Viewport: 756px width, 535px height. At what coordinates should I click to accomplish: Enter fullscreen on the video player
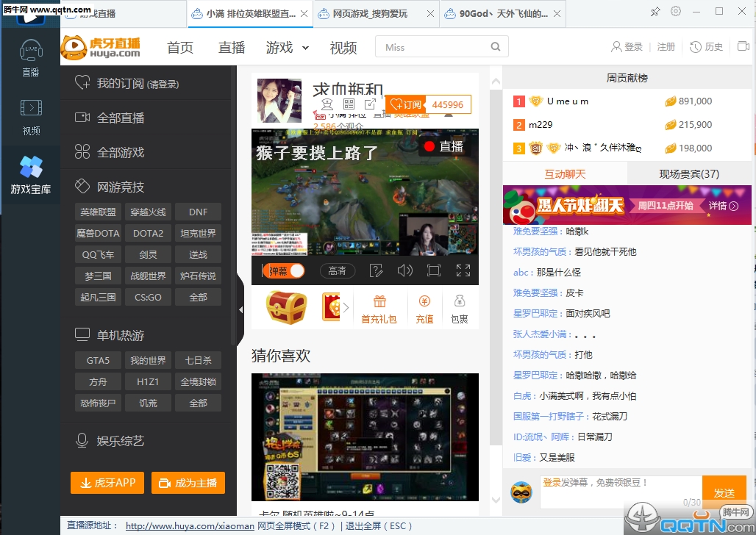tap(463, 270)
